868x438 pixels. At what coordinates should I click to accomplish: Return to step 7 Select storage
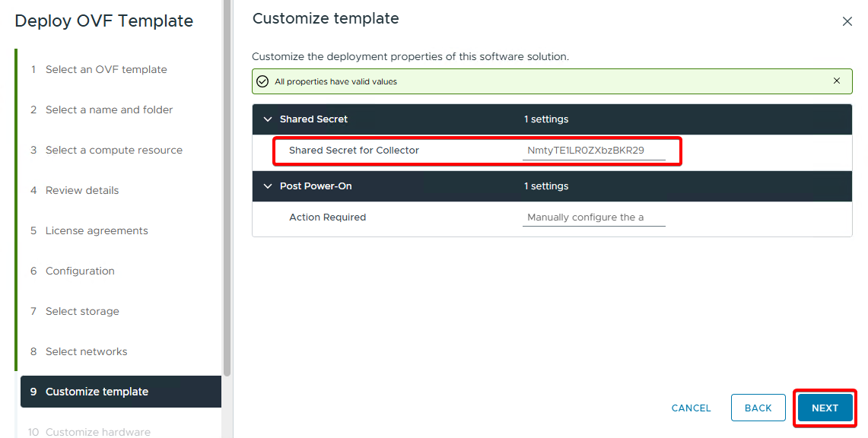click(82, 311)
